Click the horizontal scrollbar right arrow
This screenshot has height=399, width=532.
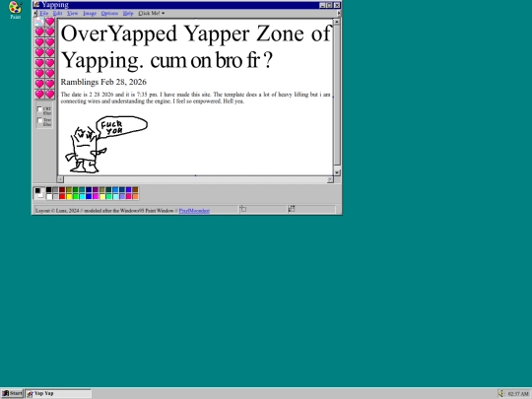click(x=330, y=179)
